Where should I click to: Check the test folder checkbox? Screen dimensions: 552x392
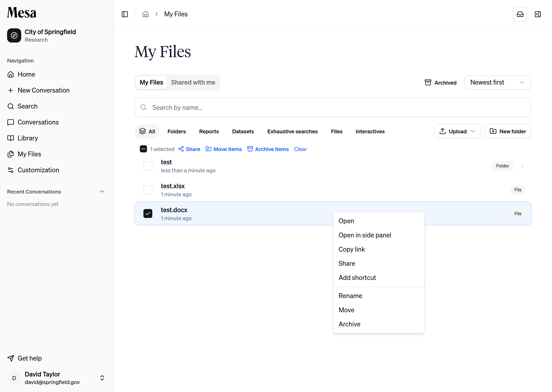tap(148, 166)
